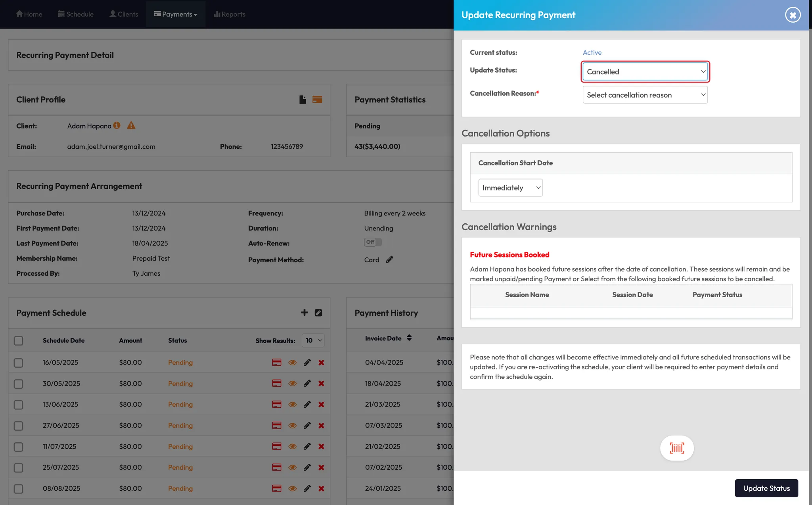Click the Update Status button

766,488
